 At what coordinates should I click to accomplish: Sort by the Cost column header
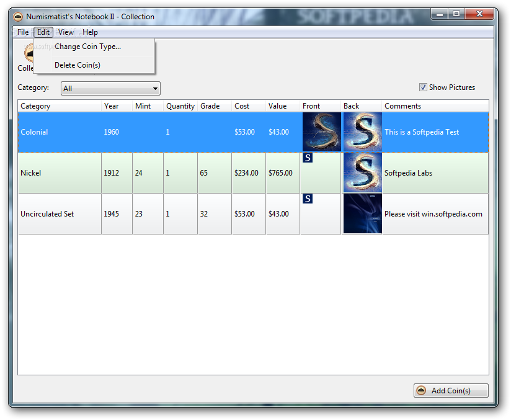[249, 106]
